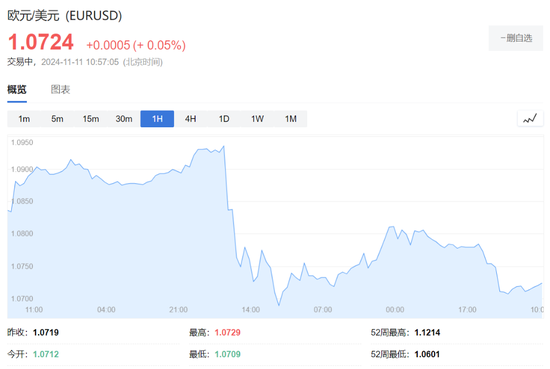
Task: Choose the 30m interval
Action: tap(124, 119)
